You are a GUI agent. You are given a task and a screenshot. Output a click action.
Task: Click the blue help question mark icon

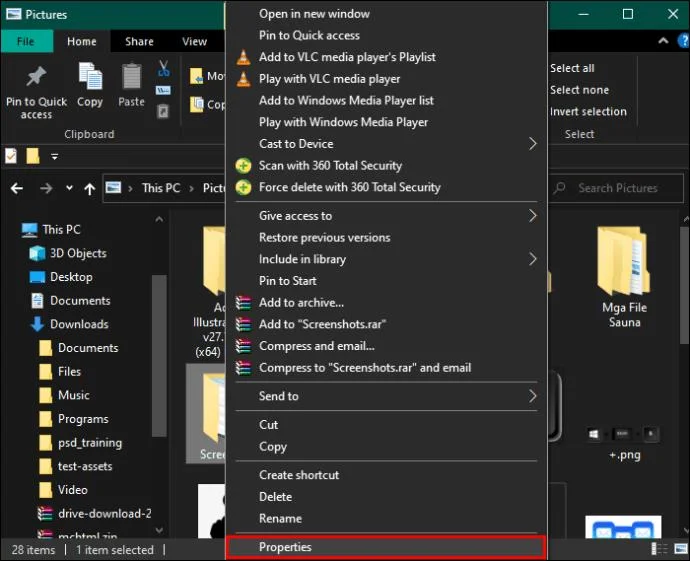684,41
